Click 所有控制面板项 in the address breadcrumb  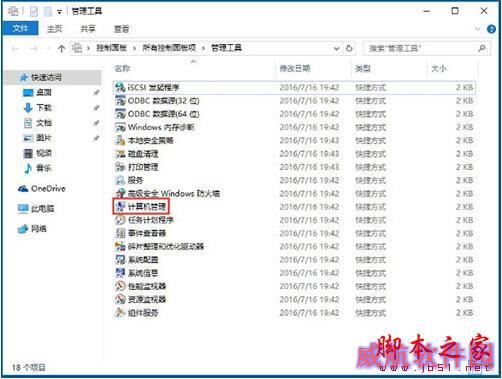pyautogui.click(x=169, y=48)
